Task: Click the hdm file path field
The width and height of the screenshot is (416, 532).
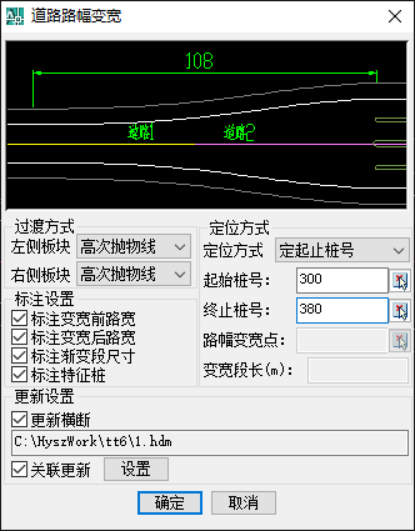Action: click(x=210, y=442)
